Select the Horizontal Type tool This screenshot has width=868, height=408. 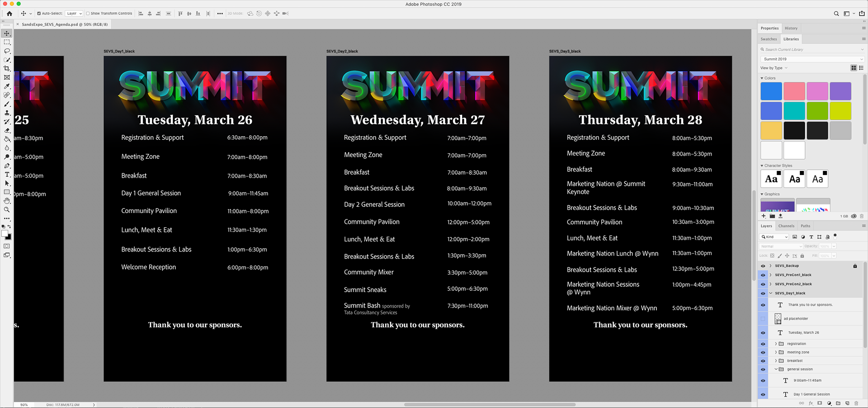(7, 175)
